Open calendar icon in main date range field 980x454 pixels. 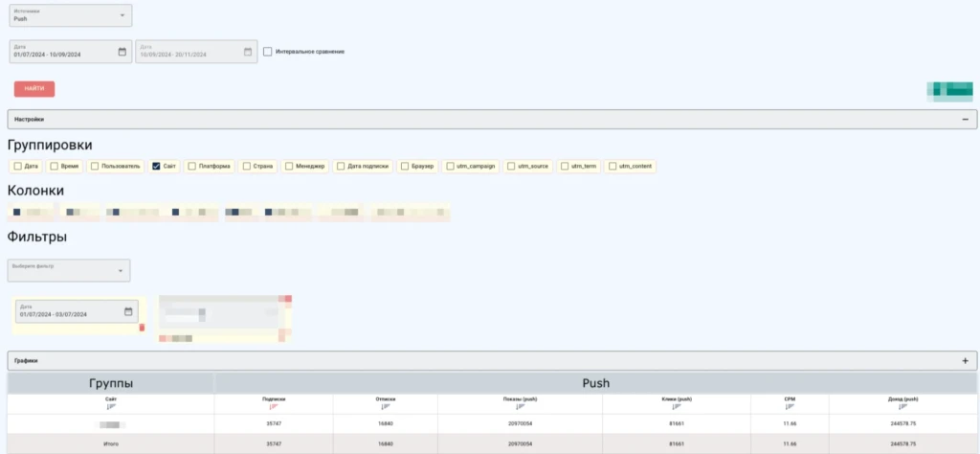122,52
